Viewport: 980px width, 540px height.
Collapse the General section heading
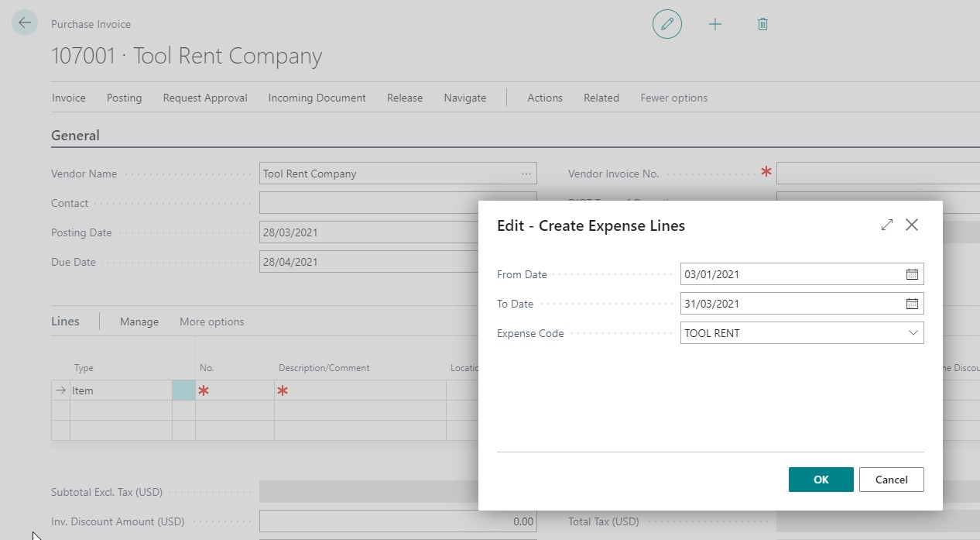coord(75,136)
